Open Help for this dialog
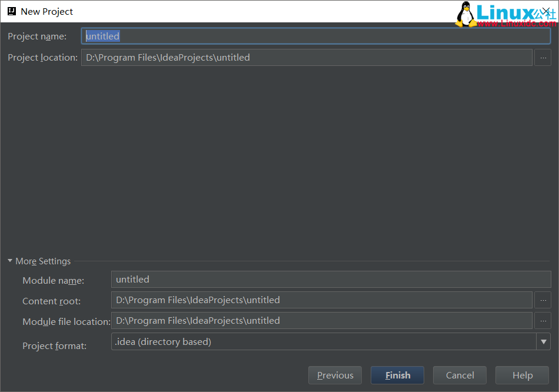The width and height of the screenshot is (559, 392). (x=522, y=376)
